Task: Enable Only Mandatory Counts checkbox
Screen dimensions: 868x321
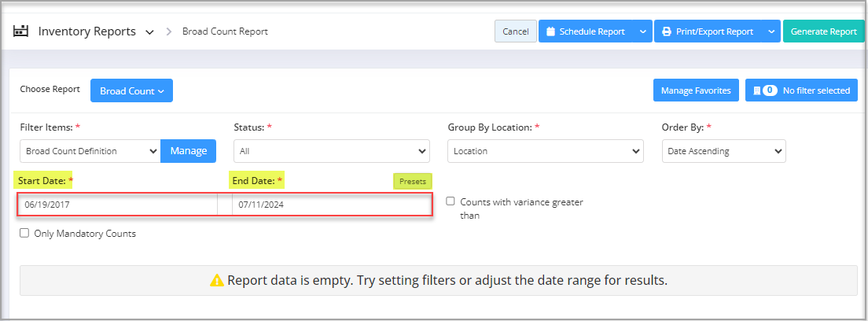Action: coord(24,233)
